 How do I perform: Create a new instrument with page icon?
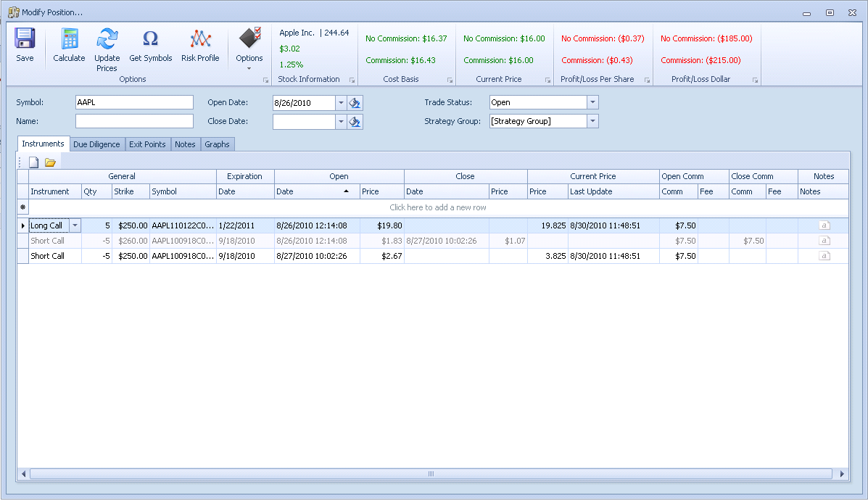34,162
